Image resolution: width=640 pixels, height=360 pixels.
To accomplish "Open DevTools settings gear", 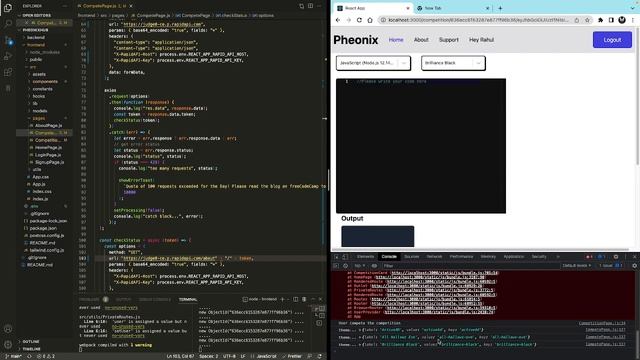I will click(616, 257).
